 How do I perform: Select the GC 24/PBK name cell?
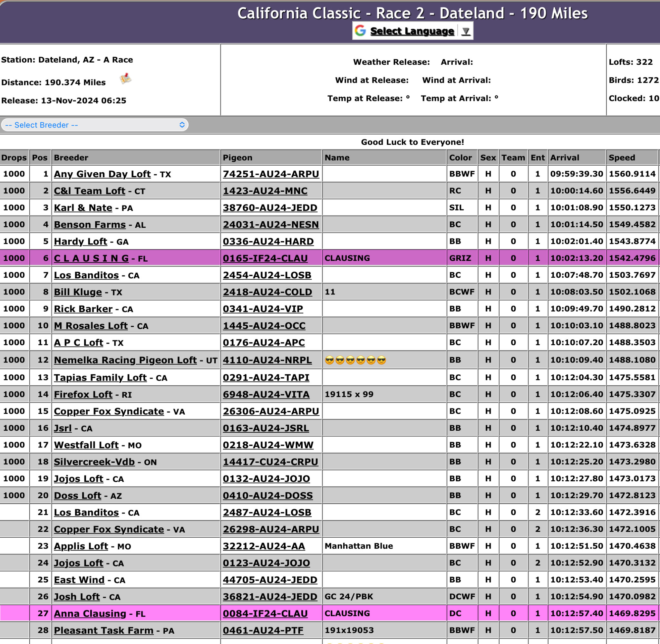(x=384, y=596)
